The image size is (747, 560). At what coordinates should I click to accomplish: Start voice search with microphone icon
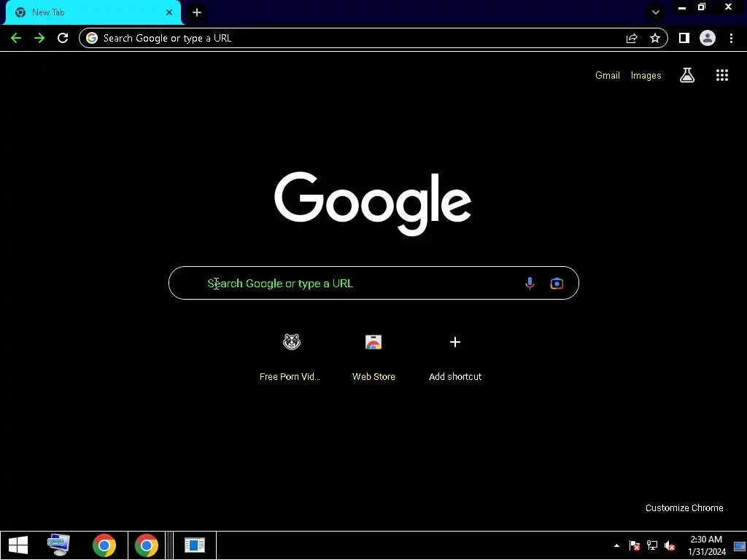coord(530,283)
